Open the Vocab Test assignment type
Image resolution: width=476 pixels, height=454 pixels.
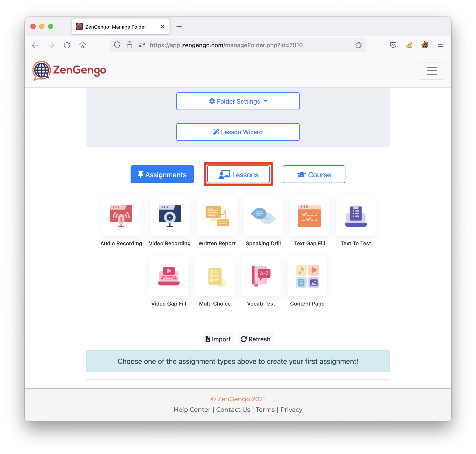click(261, 276)
